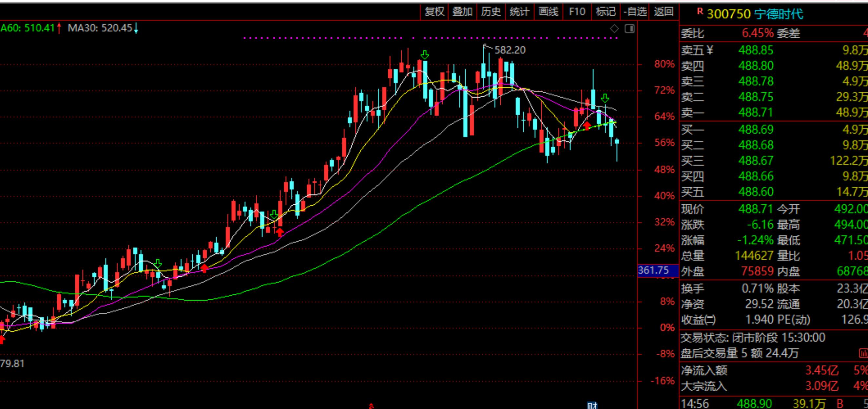Click the ¥ symbol next to 卖五

point(710,50)
